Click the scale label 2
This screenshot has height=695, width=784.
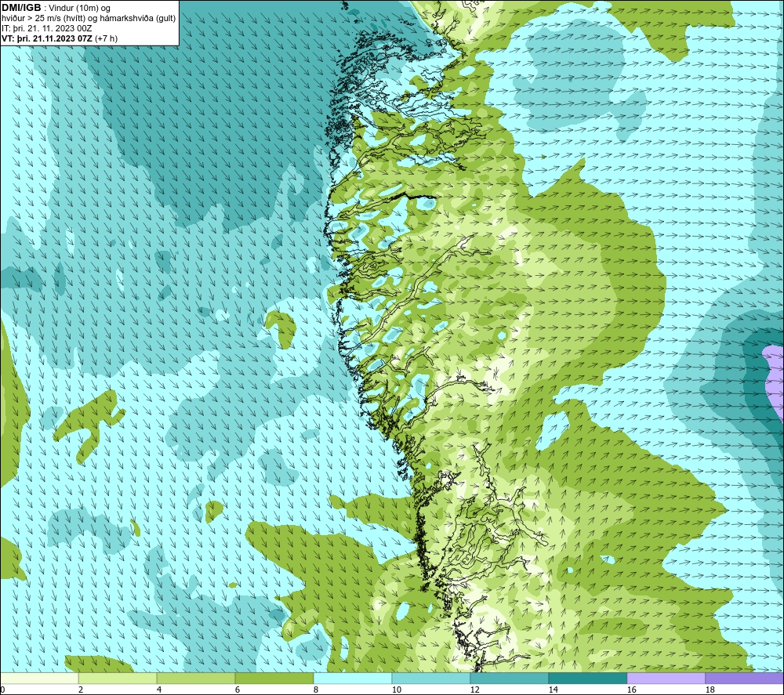pyautogui.click(x=81, y=690)
